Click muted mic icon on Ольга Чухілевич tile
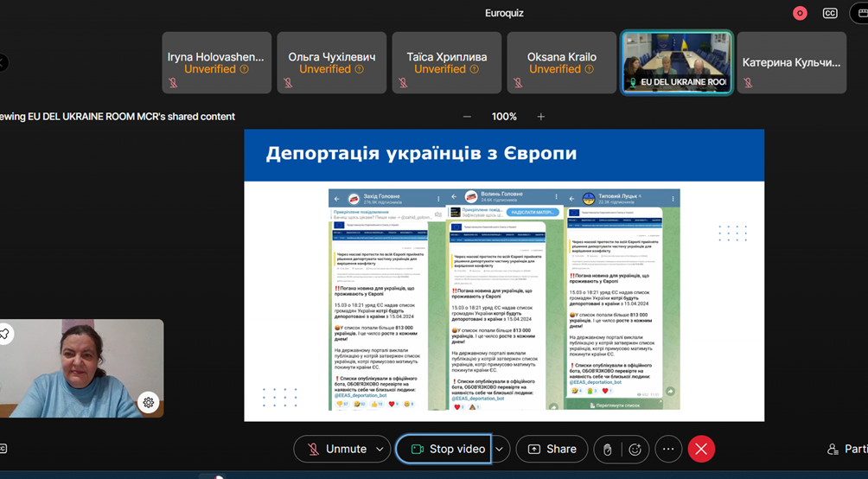Screen dimensions: 868x479 pos(289,82)
